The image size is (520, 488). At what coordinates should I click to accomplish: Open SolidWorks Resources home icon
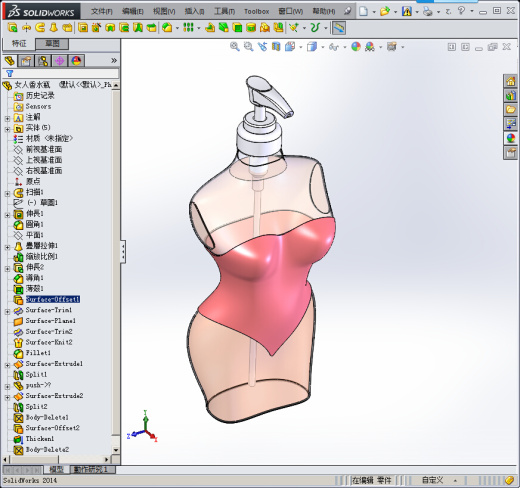pos(511,81)
